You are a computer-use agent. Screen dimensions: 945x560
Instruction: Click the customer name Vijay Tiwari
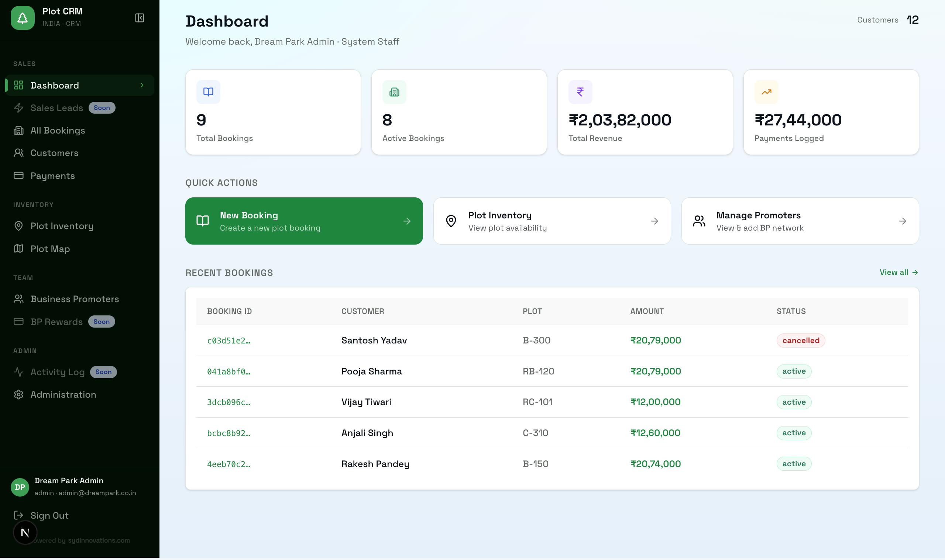pyautogui.click(x=367, y=402)
